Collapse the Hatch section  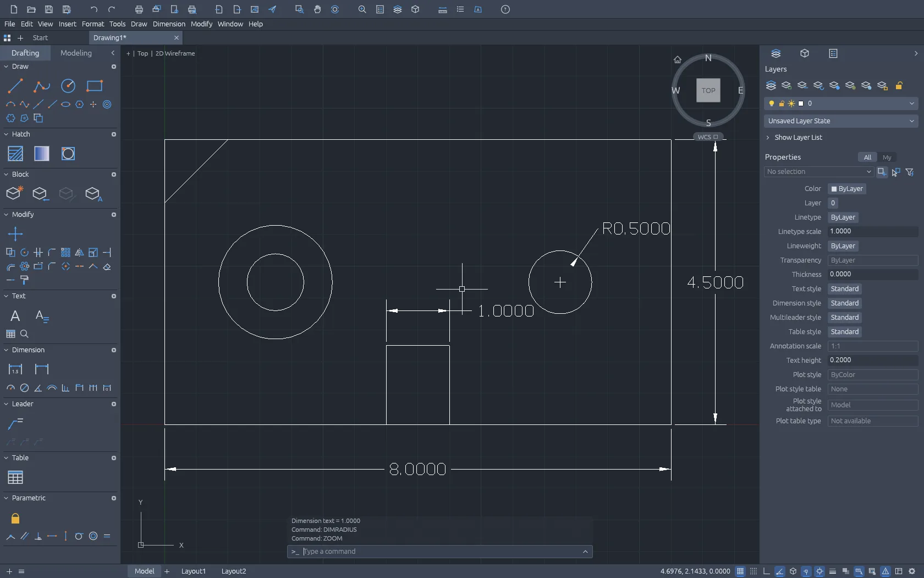coord(7,134)
